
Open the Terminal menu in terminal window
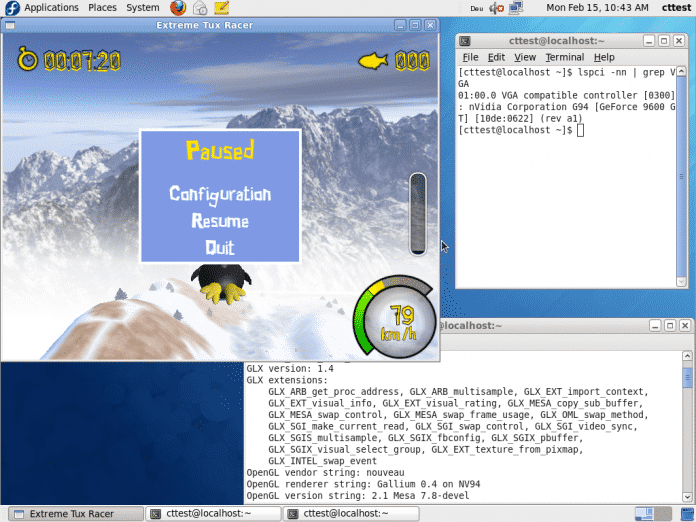[564, 58]
